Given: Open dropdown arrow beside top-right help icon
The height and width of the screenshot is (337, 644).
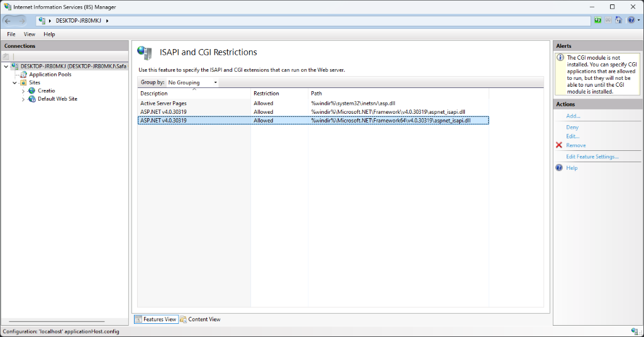Looking at the screenshot, I should (639, 20).
